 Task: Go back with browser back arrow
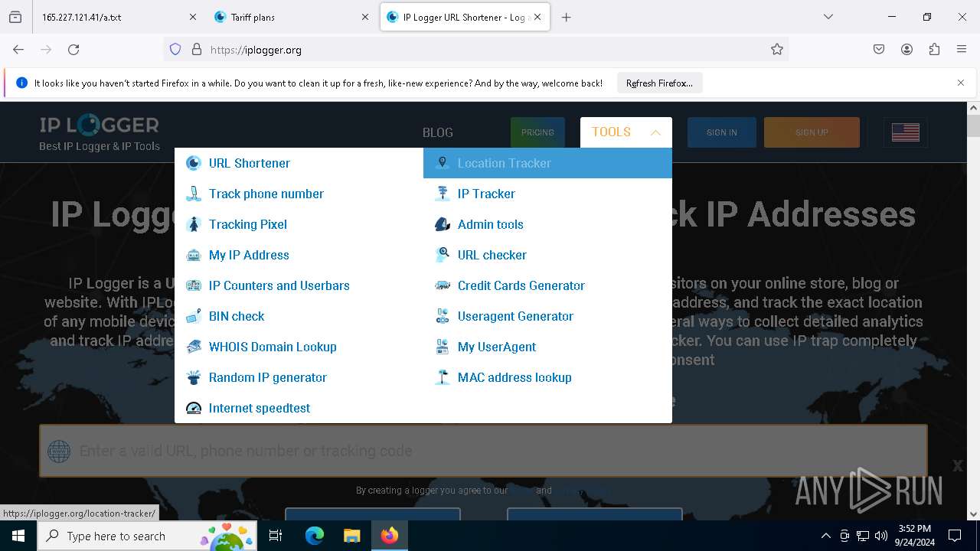18,50
